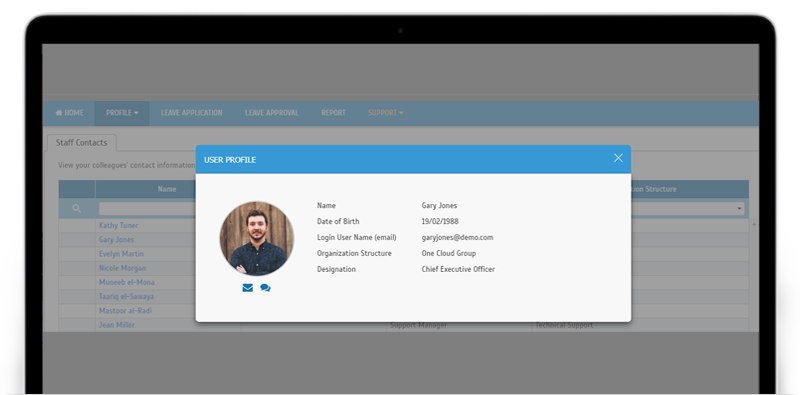Viewport: 800px width, 395px height.
Task: Expand the SUPPORT dropdown menu
Action: pos(386,113)
